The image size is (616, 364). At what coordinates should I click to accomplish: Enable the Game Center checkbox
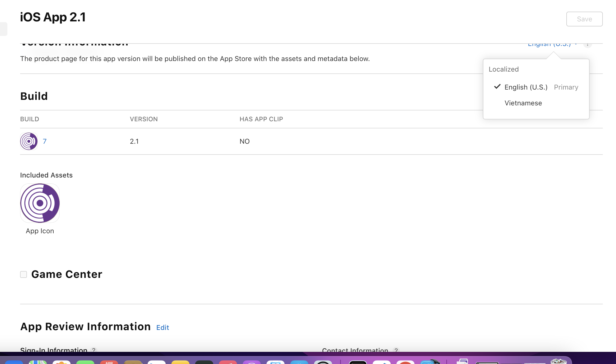coord(24,274)
